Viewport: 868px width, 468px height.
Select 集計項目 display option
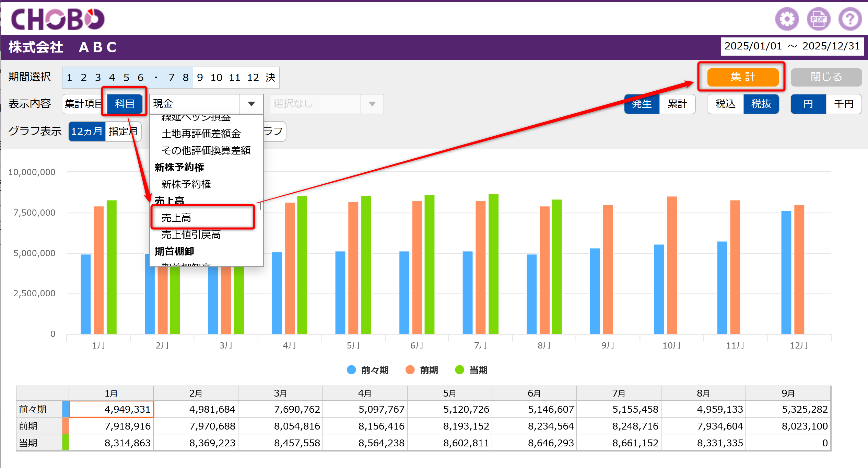point(84,104)
